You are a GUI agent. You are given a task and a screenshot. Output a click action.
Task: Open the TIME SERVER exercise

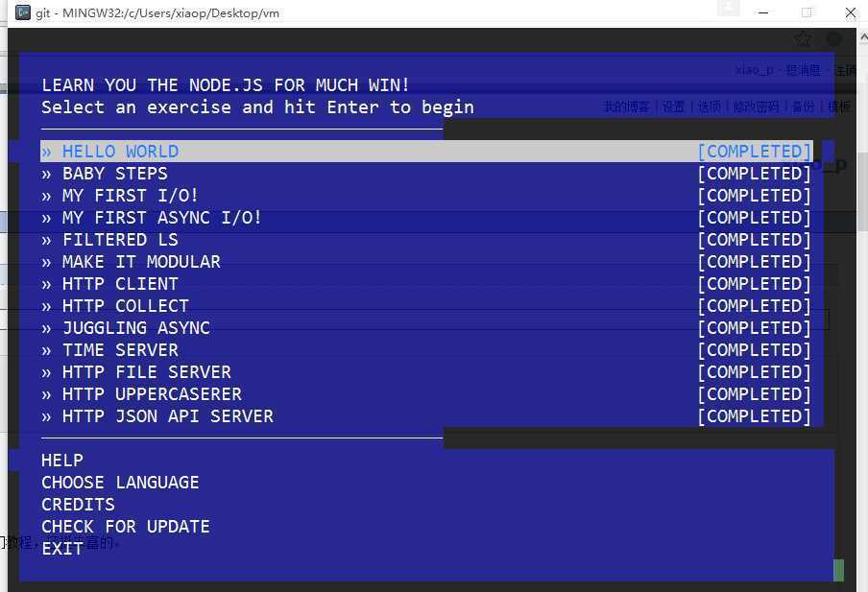pyautogui.click(x=426, y=350)
